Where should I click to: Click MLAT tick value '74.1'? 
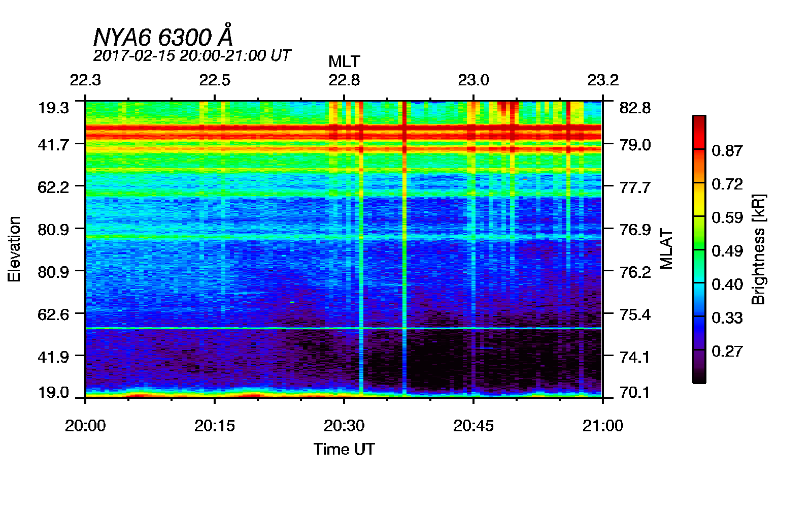(635, 357)
